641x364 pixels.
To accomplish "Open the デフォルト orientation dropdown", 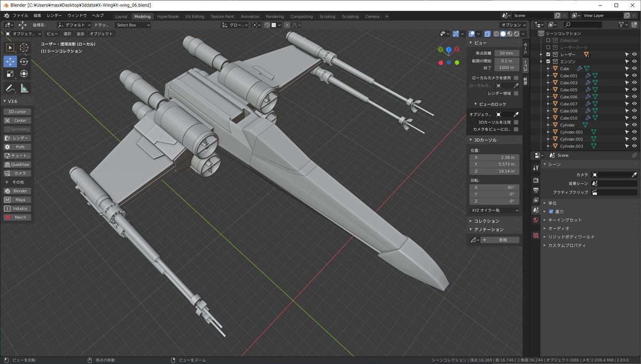I will pyautogui.click(x=74, y=25).
